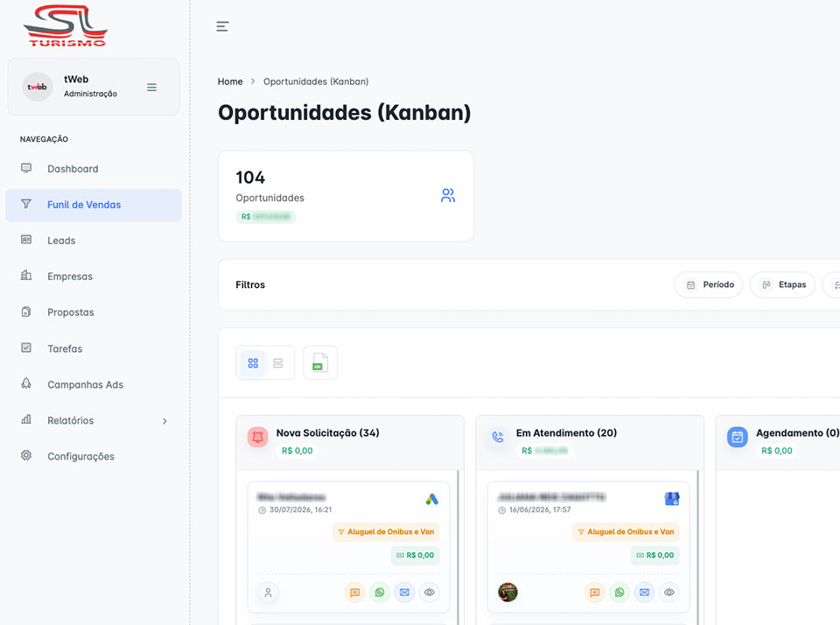The image size is (840, 625).
Task: Click R$ 0,00 value badge on 30/07/2026 card
Action: pyautogui.click(x=415, y=555)
